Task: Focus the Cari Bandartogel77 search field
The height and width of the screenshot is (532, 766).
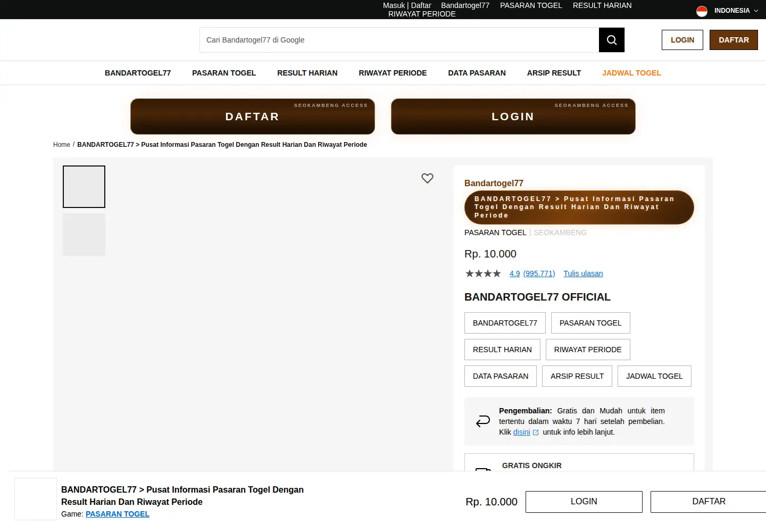Action: click(399, 40)
